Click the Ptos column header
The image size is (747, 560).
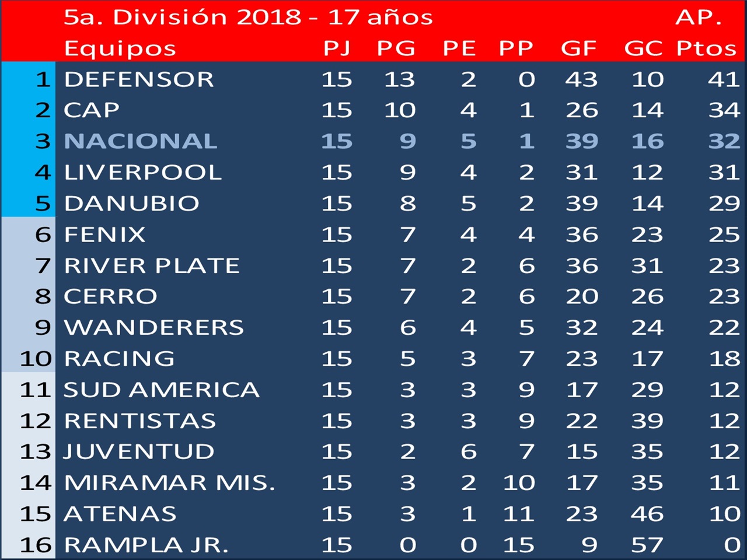coord(707,48)
